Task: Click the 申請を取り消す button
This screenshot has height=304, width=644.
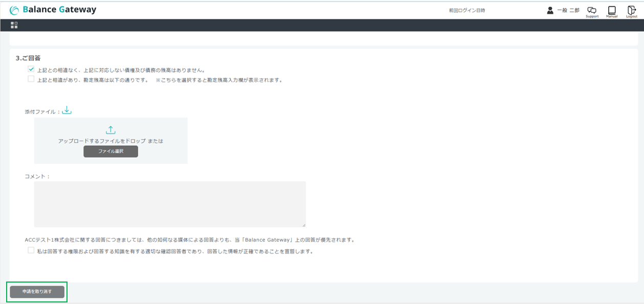Action: [x=37, y=292]
